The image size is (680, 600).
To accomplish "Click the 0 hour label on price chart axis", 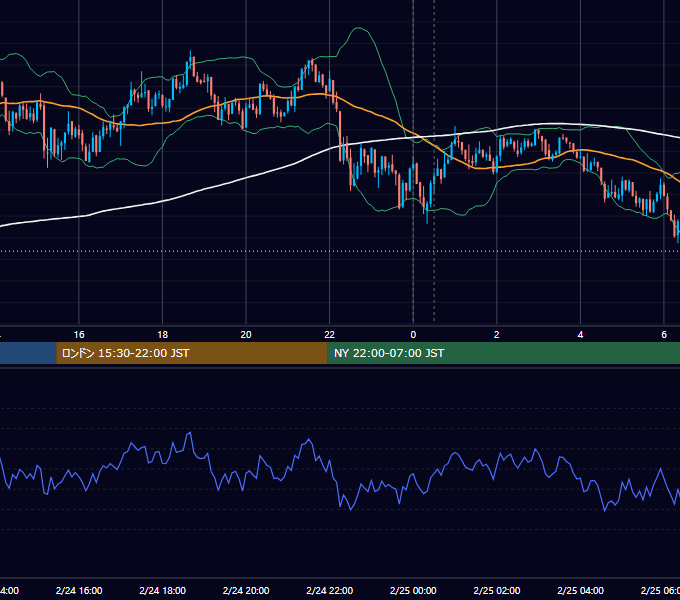I will [413, 335].
